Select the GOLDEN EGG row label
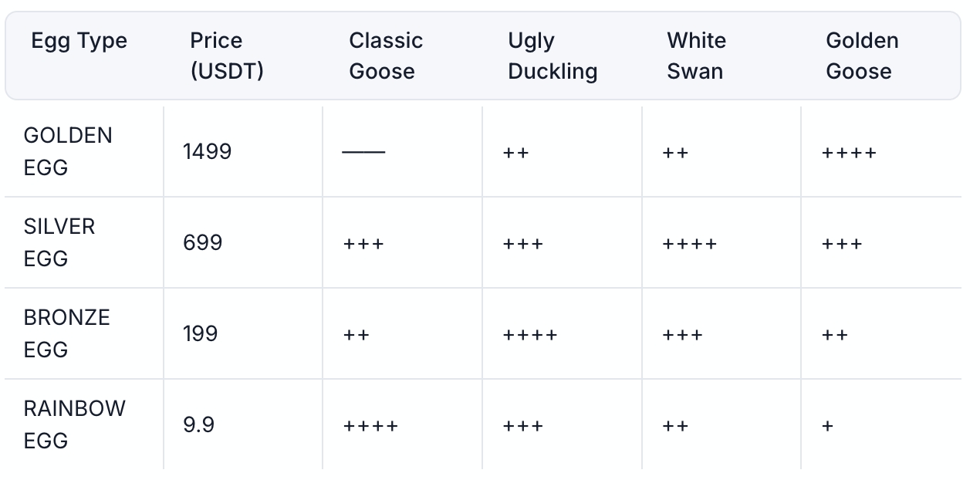 point(68,151)
